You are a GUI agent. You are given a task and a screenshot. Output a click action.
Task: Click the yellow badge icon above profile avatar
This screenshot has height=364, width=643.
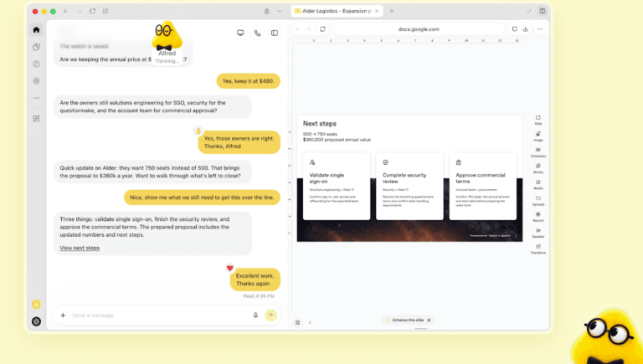[36, 304]
